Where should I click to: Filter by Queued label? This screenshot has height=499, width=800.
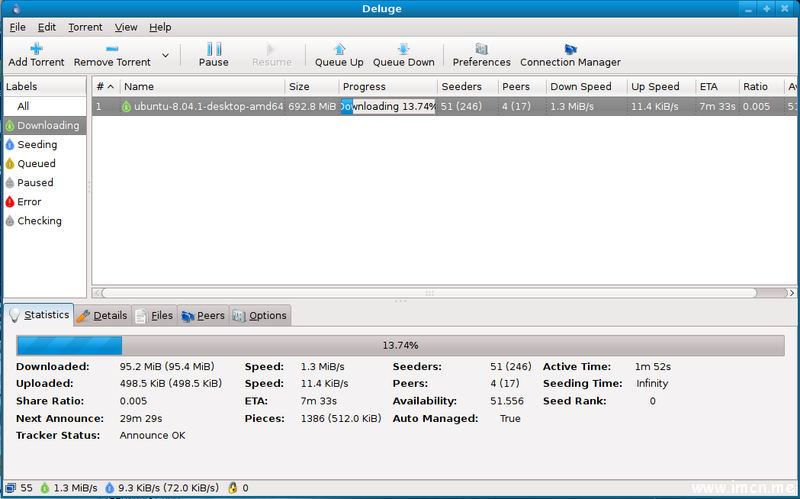[x=45, y=163]
